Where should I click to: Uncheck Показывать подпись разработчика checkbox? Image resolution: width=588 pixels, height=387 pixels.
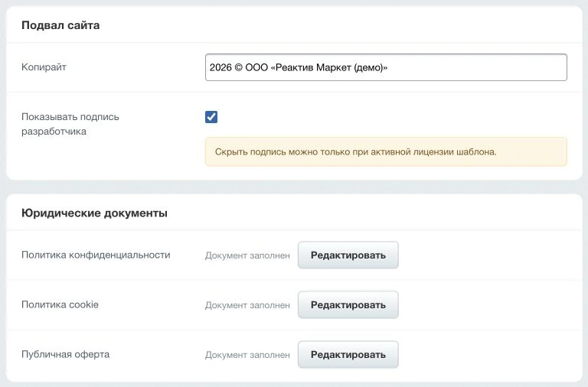click(211, 117)
